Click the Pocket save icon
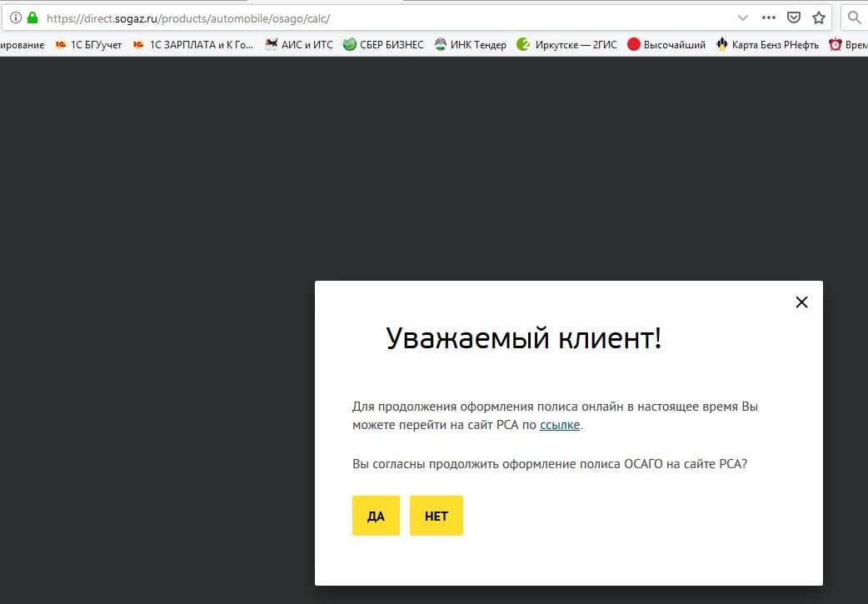Screen dimensions: 868x604 tap(794, 17)
